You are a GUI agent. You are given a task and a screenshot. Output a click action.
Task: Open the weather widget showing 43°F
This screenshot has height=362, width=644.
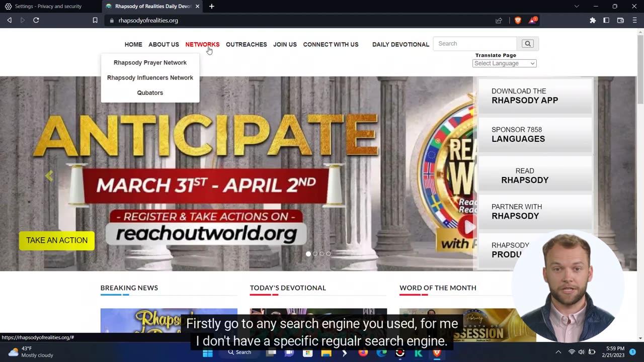[31, 352]
